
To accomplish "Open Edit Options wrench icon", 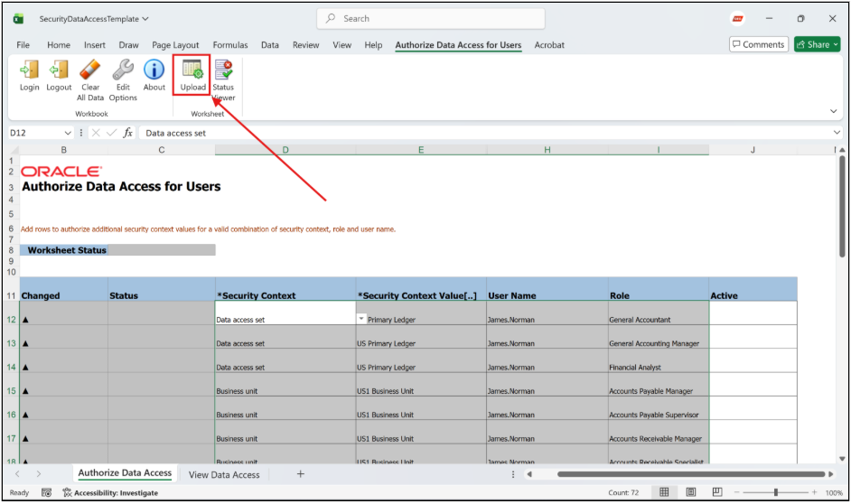I will [123, 70].
